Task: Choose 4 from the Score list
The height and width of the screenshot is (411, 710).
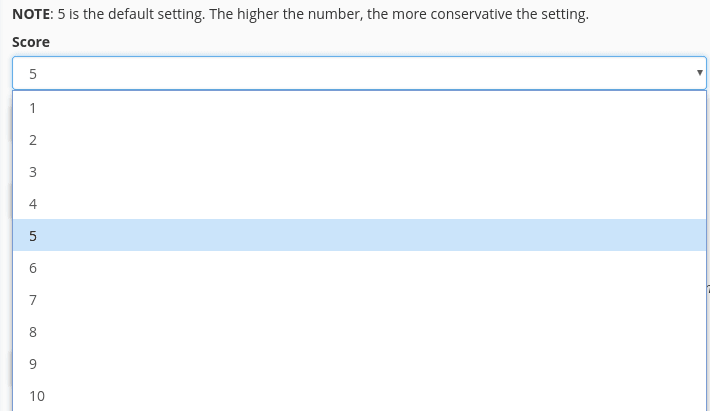Action: [x=359, y=204]
